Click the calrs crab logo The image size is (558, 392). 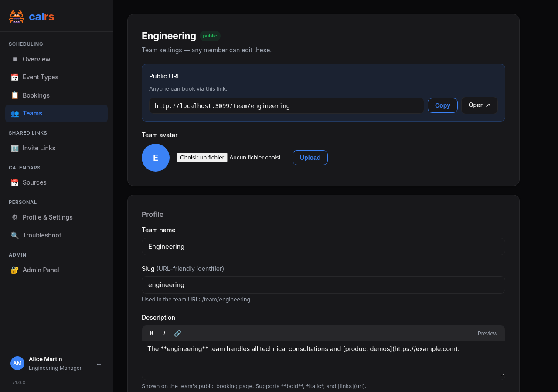coord(17,17)
